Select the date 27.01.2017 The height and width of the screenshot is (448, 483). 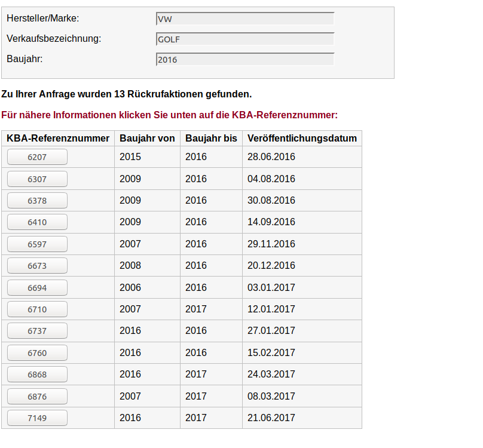[x=271, y=330]
